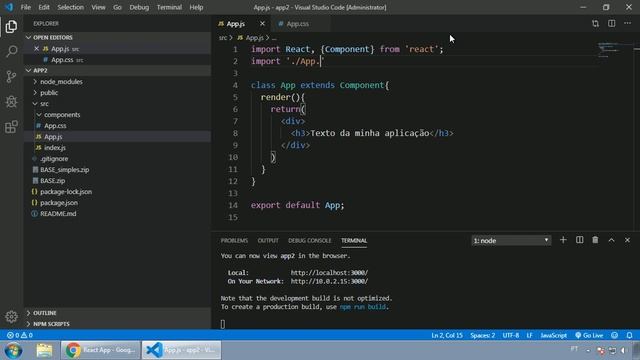This screenshot has height=360, width=640.
Task: Open the Selection menu
Action: 70,7
